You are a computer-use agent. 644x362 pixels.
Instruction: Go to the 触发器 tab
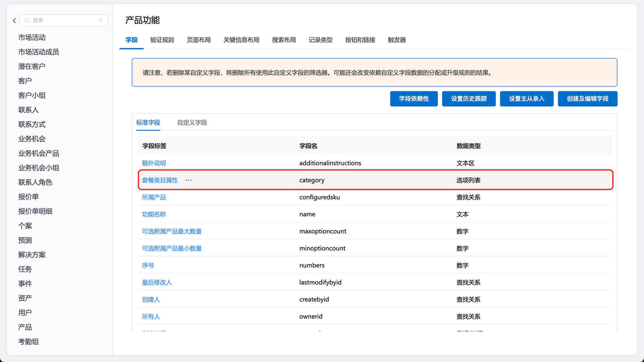tap(397, 40)
